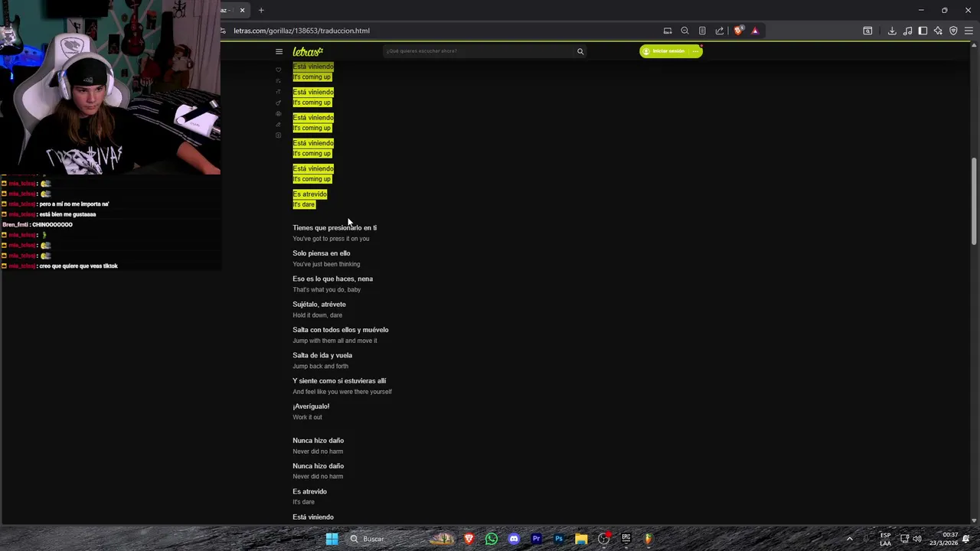The image size is (980, 551).
Task: Click the reader mode icon in address bar
Action: (x=702, y=31)
